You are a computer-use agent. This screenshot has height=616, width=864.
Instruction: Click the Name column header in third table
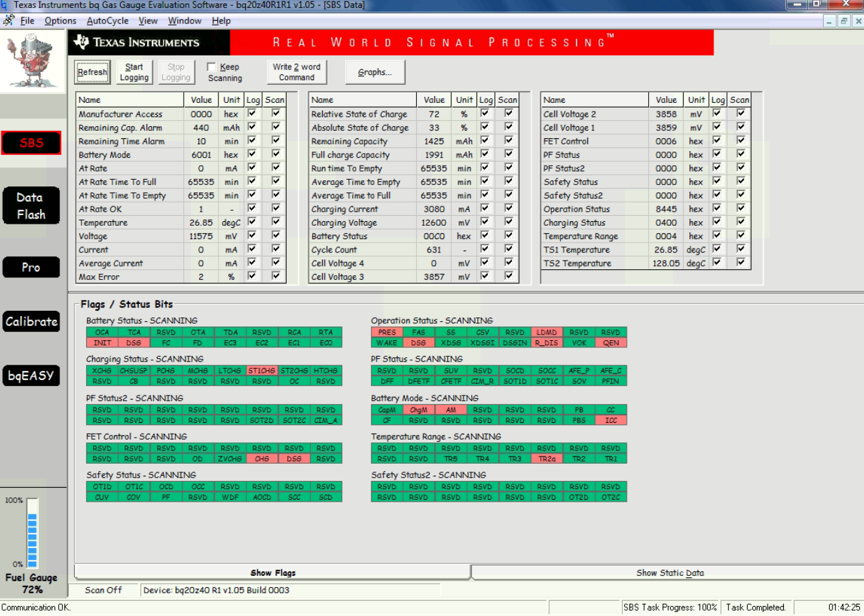(x=595, y=100)
